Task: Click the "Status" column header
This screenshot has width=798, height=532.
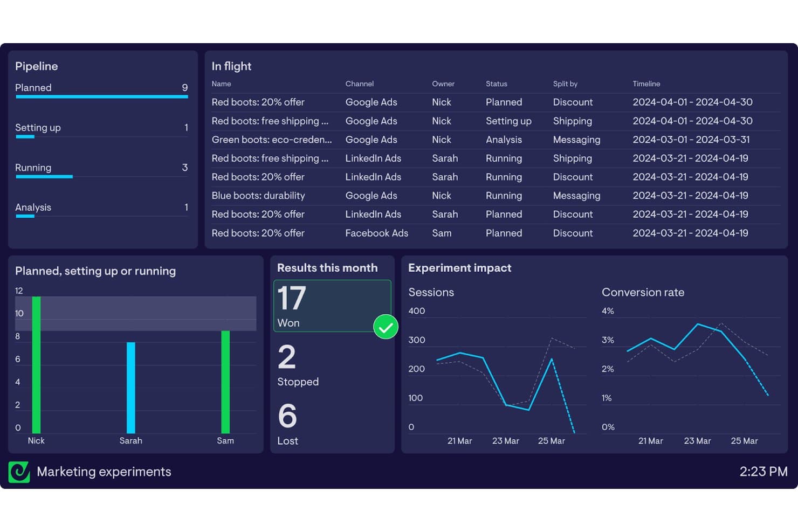Action: 497,84
